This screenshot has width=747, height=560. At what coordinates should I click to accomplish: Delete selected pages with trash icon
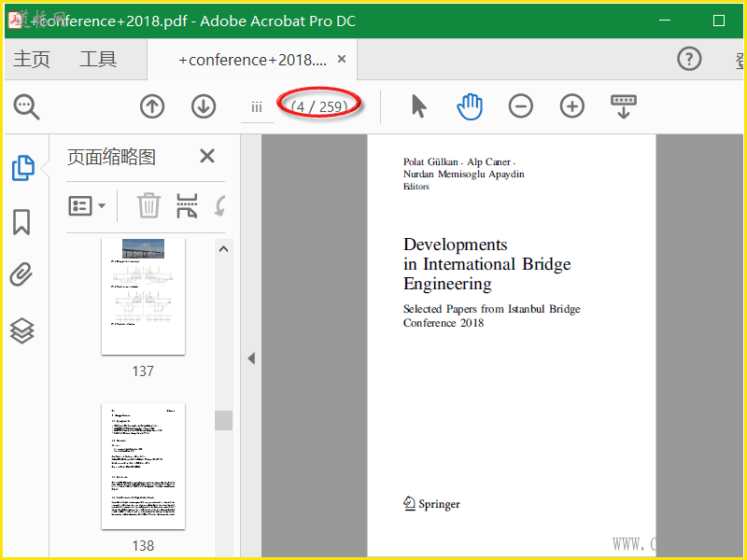pos(149,205)
